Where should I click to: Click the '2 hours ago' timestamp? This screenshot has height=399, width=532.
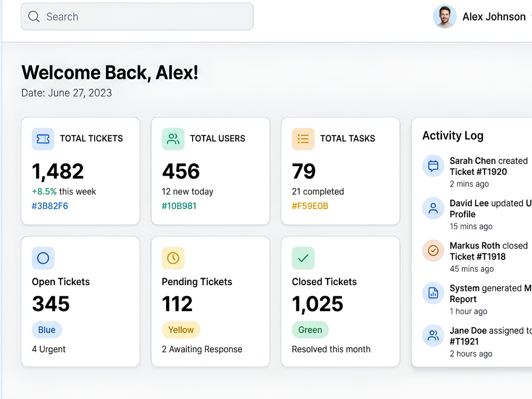471,354
